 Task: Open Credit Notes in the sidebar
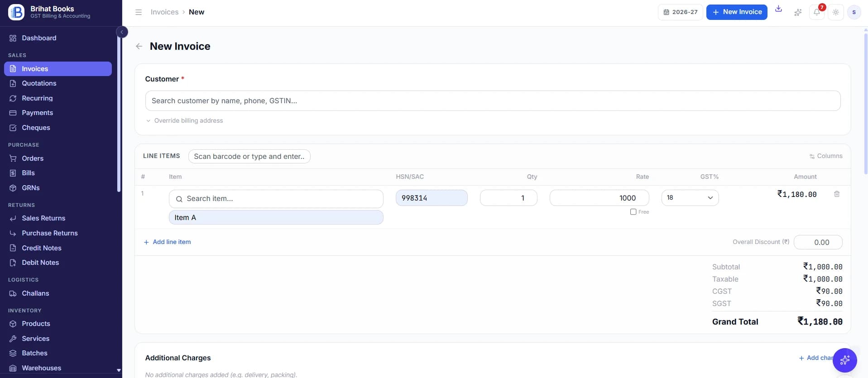pyautogui.click(x=58, y=248)
